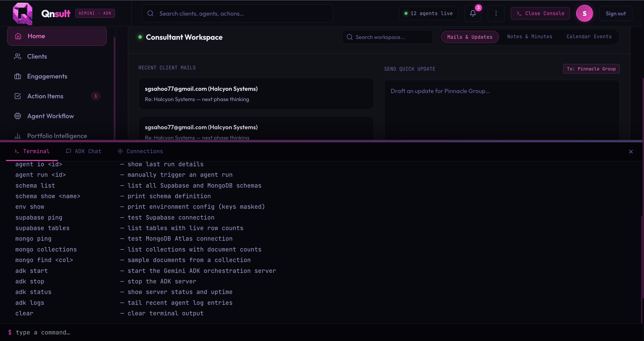This screenshot has width=644, height=341.
Task: Open the notifications bell
Action: tap(473, 13)
